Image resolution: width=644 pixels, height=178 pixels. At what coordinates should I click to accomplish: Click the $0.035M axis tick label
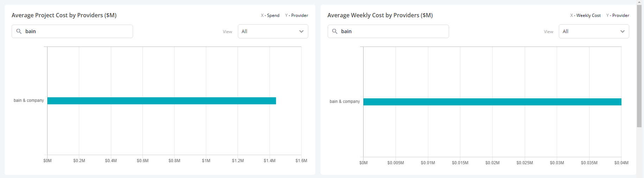589,163
